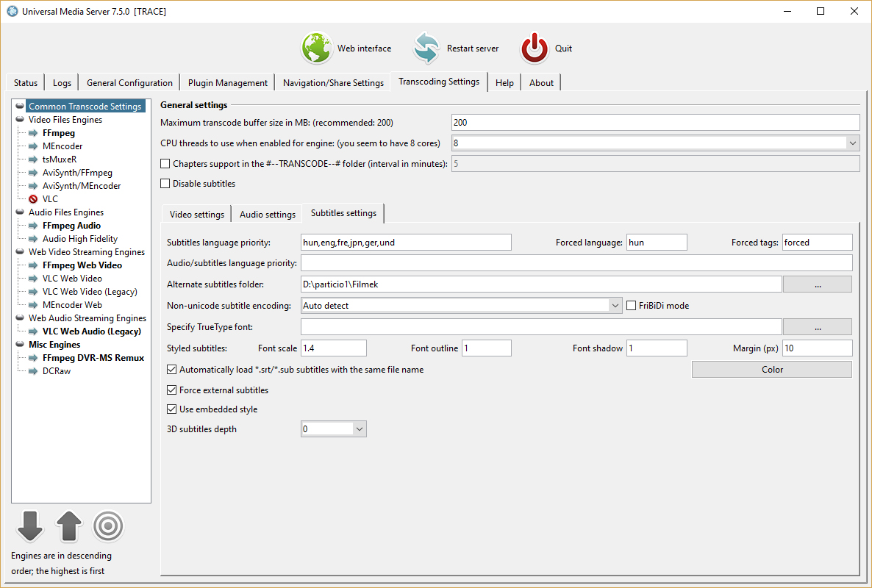Open the Video settings sub-tab

[197, 215]
